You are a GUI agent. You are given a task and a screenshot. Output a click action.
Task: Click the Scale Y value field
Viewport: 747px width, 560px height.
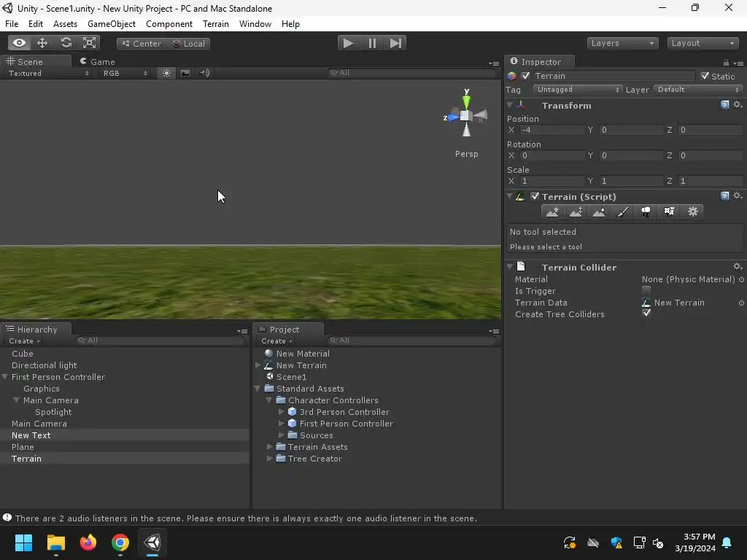[x=631, y=181]
